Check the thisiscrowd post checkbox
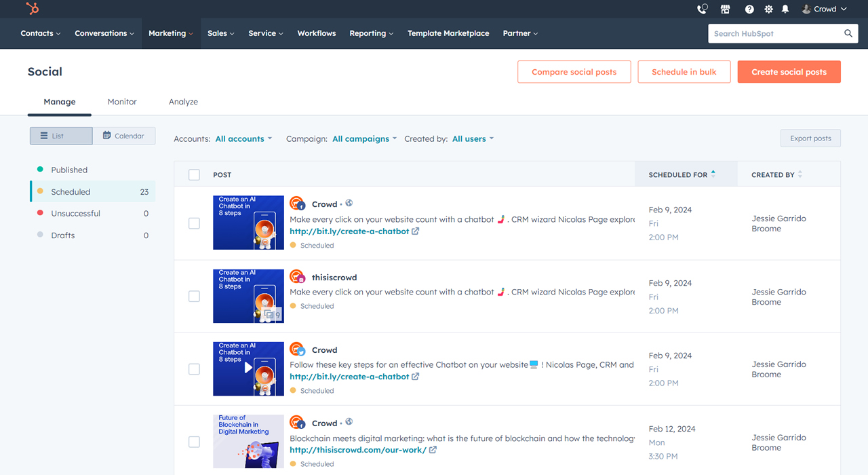Image resolution: width=868 pixels, height=475 pixels. (x=194, y=296)
